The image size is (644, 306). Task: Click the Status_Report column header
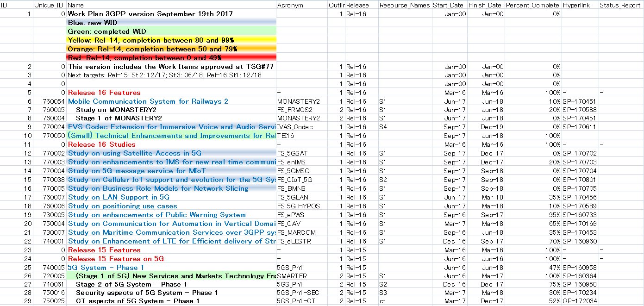(x=621, y=5)
